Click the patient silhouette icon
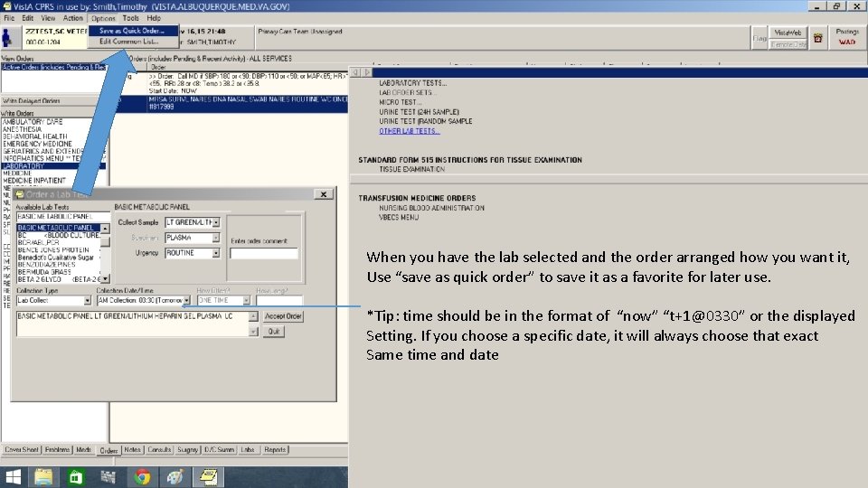868x488 pixels. pos(7,38)
